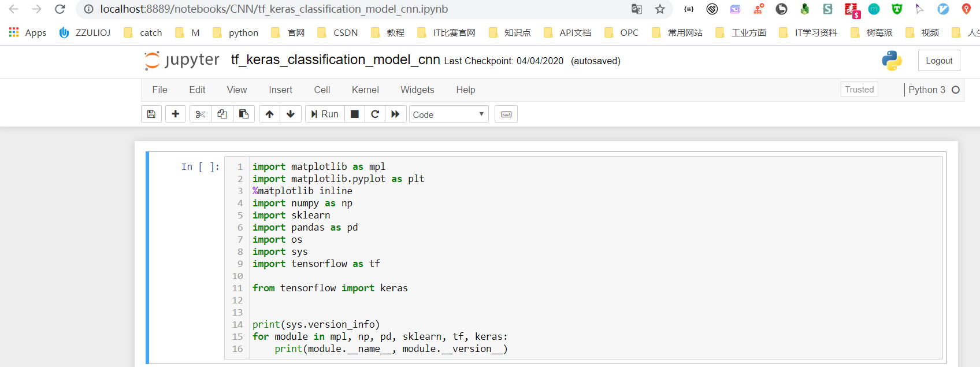Image resolution: width=980 pixels, height=367 pixels.
Task: Go back in the browser
Action: 14,9
